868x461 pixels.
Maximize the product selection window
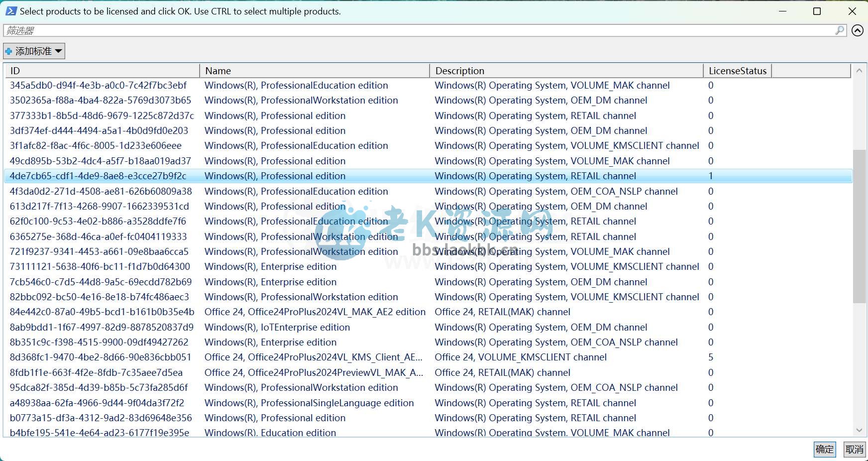(817, 11)
